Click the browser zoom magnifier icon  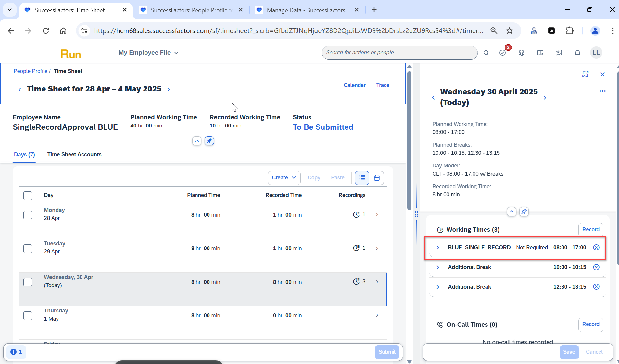pyautogui.click(x=494, y=31)
